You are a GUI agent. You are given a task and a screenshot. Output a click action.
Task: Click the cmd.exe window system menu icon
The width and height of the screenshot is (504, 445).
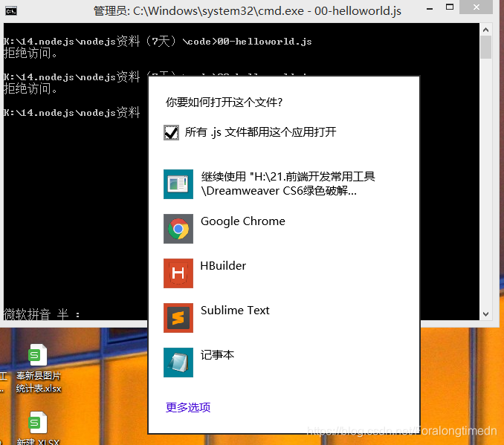(11, 11)
